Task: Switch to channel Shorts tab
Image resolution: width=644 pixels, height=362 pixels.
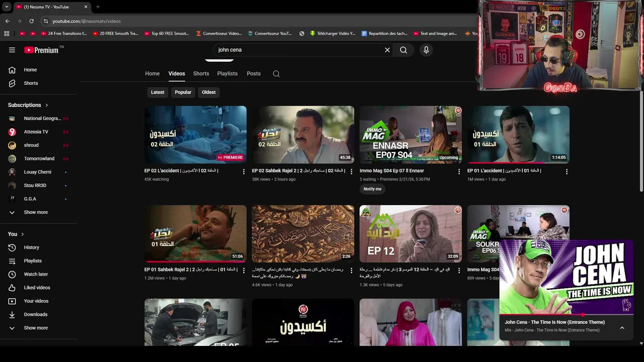Action: point(201,73)
